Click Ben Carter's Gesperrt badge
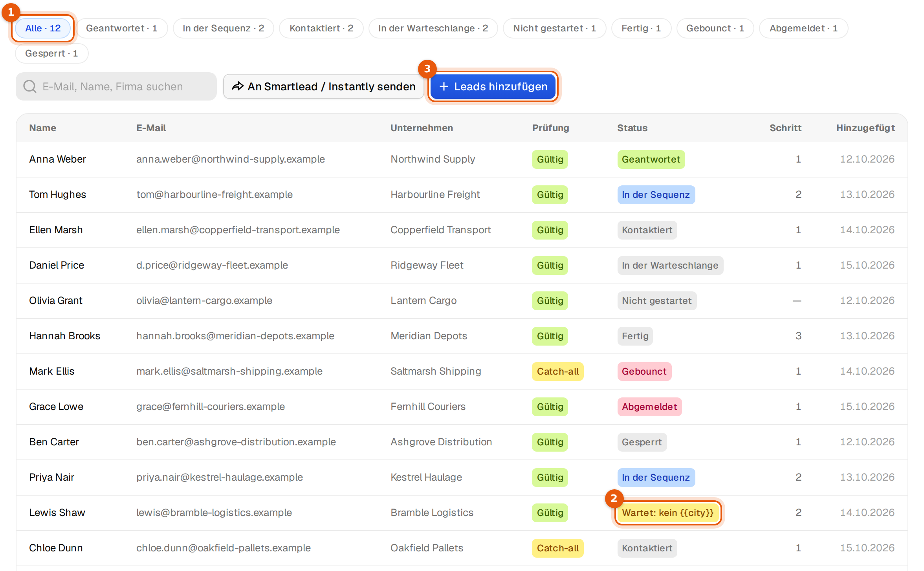Viewport: 924px width, 571px height. tap(642, 442)
